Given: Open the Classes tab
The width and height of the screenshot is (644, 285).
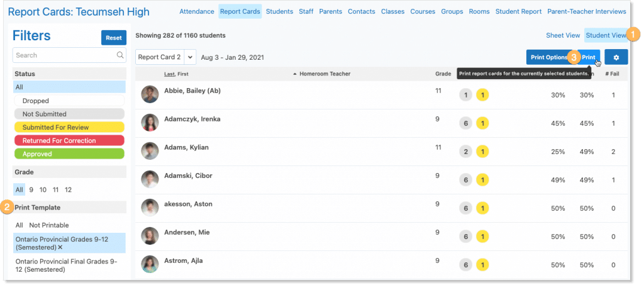Looking at the screenshot, I should click(392, 11).
